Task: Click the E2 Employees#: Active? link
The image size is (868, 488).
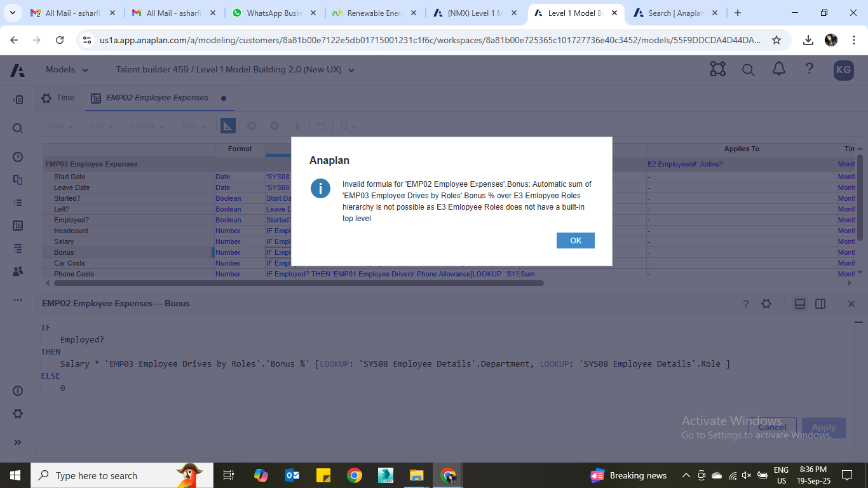Action: coord(685,164)
